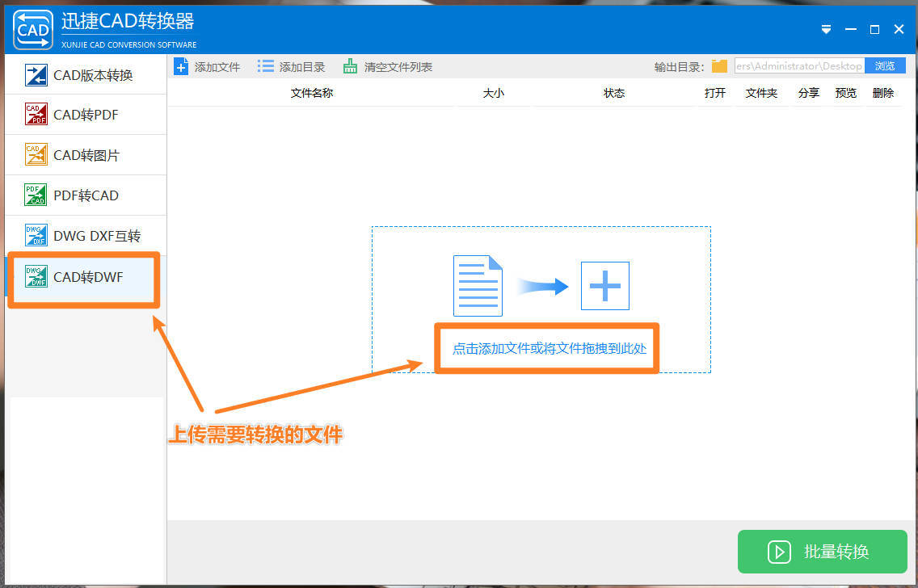The image size is (918, 588).
Task: Click the 添加目录 list icon
Action: point(265,66)
